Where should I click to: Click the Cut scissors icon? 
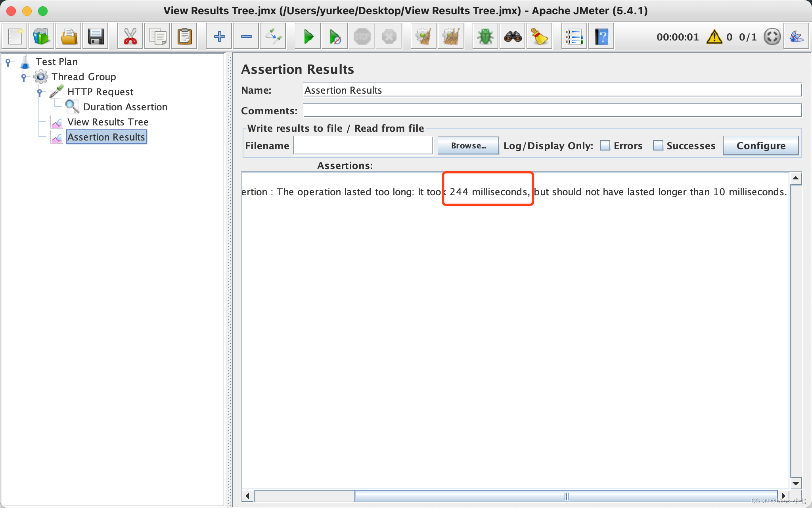pyautogui.click(x=130, y=37)
